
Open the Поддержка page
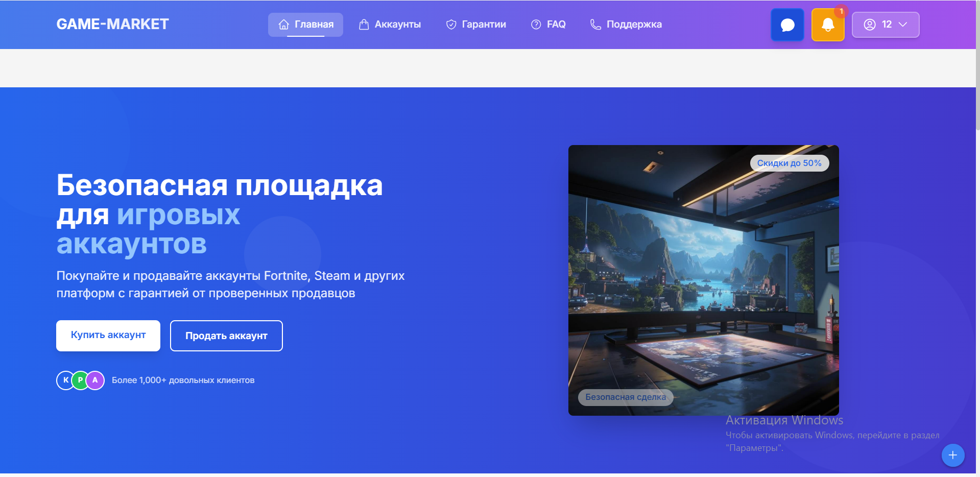(626, 25)
